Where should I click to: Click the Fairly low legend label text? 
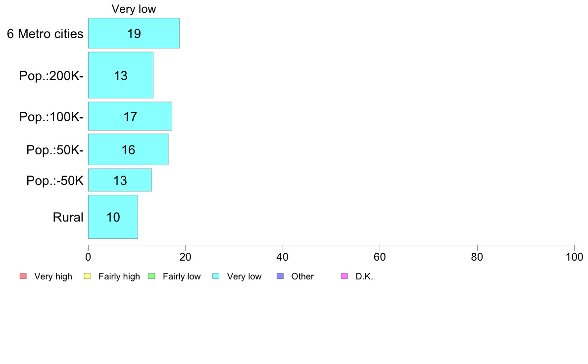pyautogui.click(x=182, y=276)
